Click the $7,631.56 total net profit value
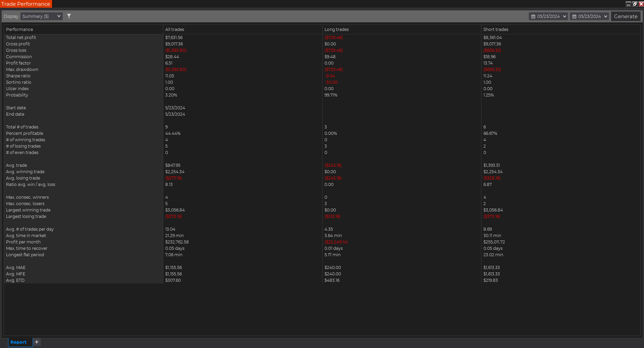644x348 pixels. pos(174,38)
